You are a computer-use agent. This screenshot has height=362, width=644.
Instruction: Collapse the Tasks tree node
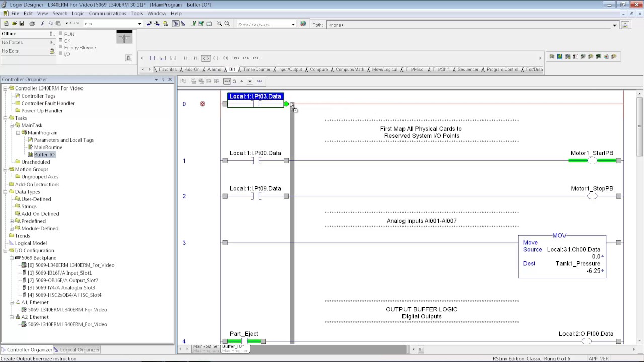coord(5,118)
